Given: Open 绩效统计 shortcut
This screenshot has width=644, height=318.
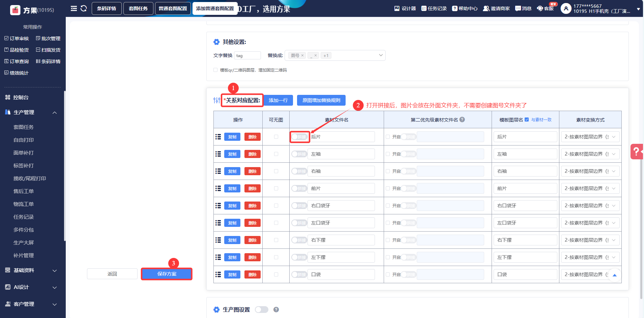Looking at the screenshot, I should 17,73.
